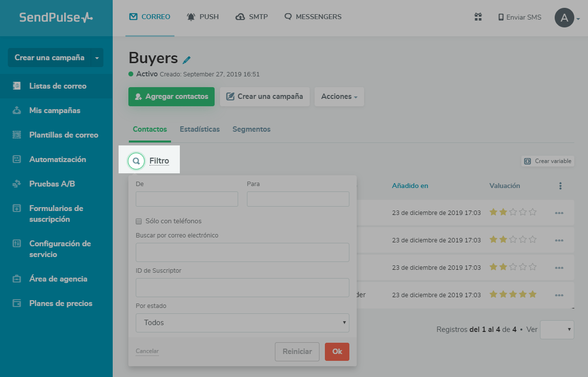588x377 pixels.
Task: Click the Listas de correo sidebar icon
Action: tap(17, 86)
